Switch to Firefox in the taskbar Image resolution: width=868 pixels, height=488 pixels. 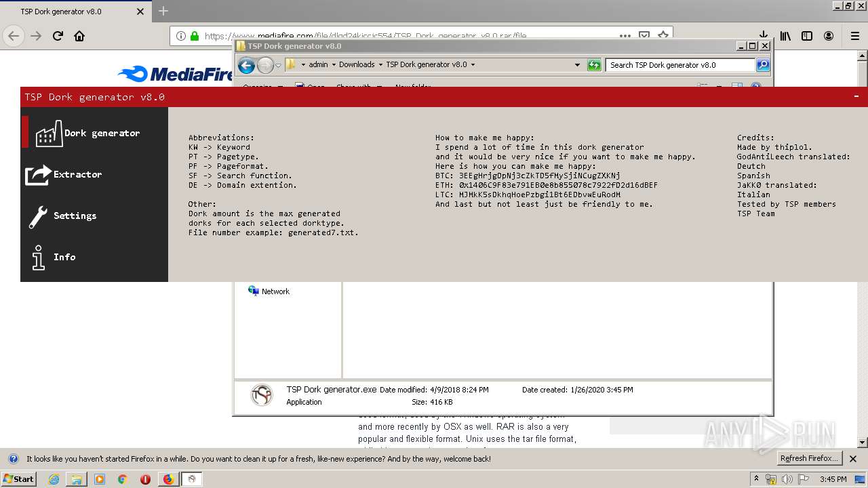point(168,479)
